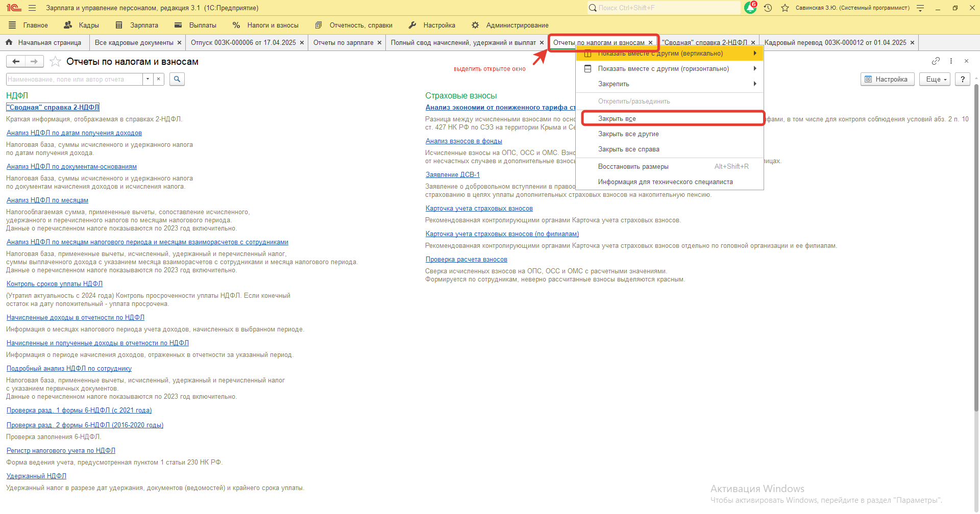Open the Еще dropdown menu
This screenshot has height=514, width=980.
point(935,79)
